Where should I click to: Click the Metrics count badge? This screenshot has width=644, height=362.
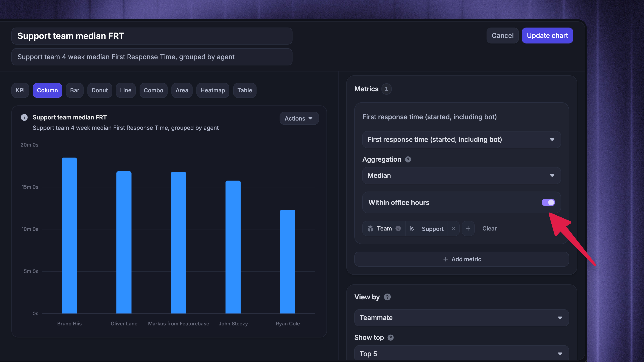[x=386, y=89]
